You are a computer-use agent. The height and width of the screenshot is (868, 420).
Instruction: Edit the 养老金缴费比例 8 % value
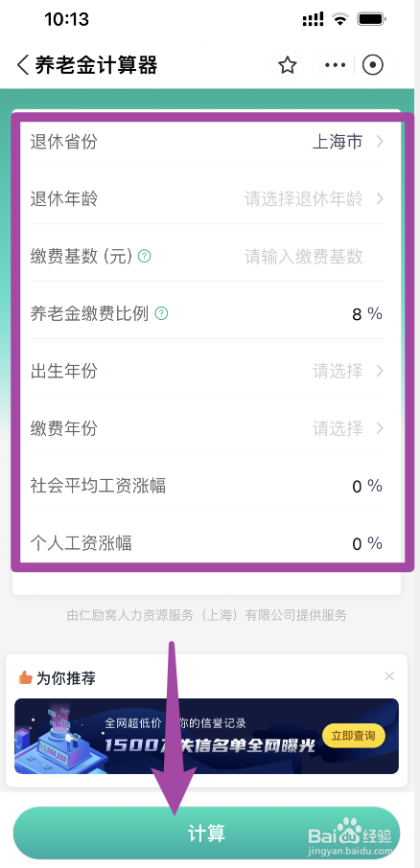pos(367,314)
